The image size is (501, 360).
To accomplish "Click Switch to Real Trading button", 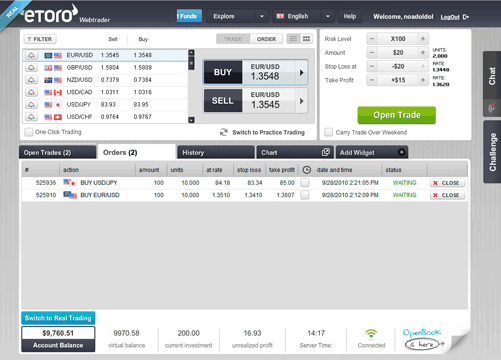I will (58, 318).
